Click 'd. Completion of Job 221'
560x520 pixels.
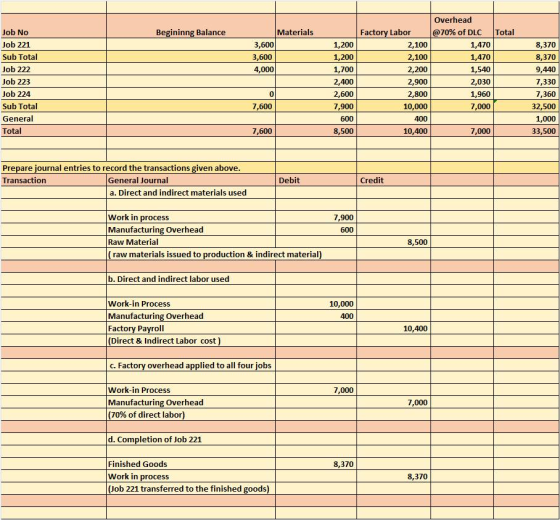click(x=191, y=439)
